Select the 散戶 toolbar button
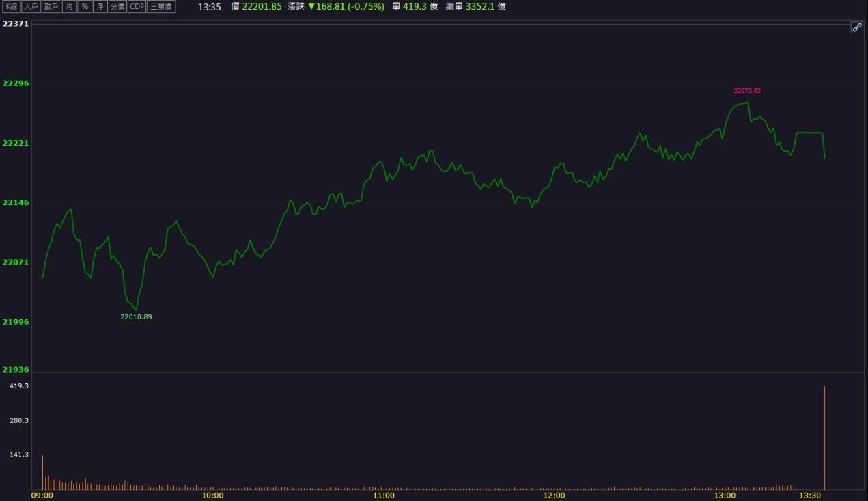868x501 pixels. point(51,6)
